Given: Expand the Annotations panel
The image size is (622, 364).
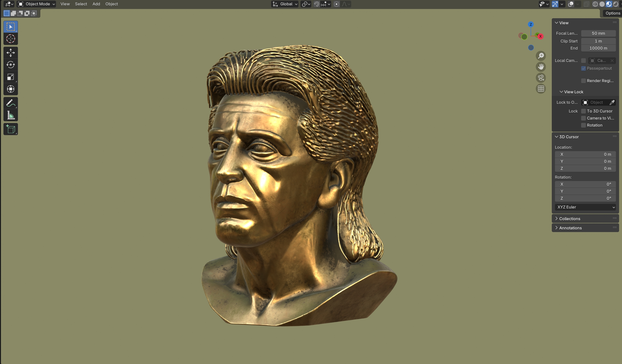Looking at the screenshot, I should [x=570, y=228].
